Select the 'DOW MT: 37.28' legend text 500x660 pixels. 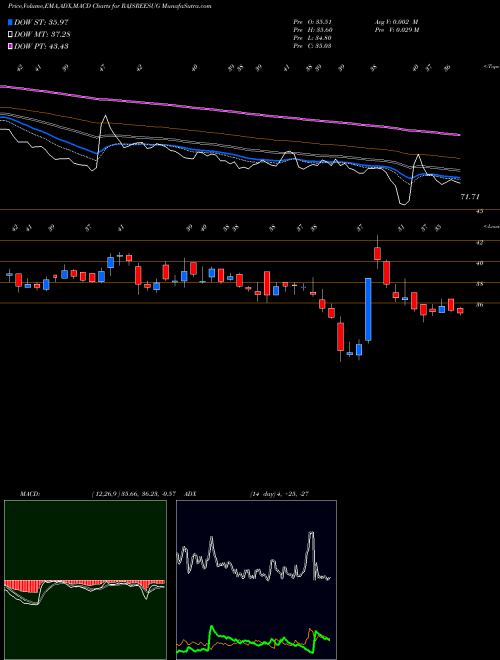pyautogui.click(x=42, y=34)
